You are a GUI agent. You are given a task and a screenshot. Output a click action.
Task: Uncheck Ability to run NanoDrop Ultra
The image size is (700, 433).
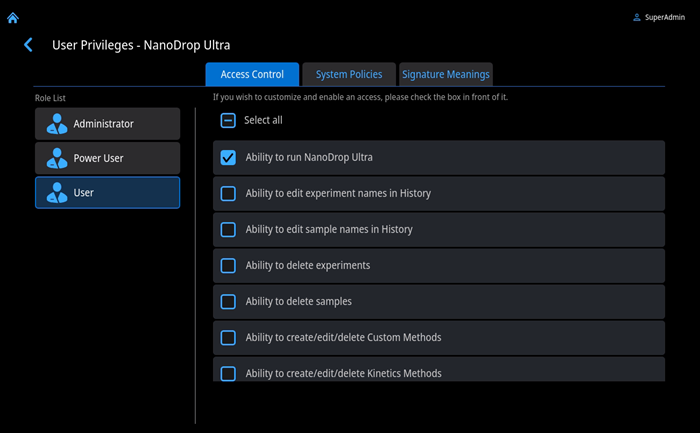point(228,157)
